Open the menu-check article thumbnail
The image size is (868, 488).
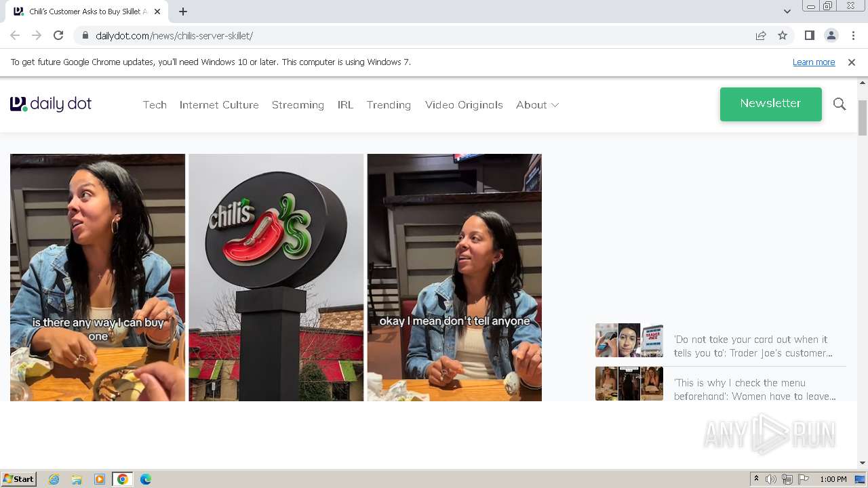click(629, 384)
